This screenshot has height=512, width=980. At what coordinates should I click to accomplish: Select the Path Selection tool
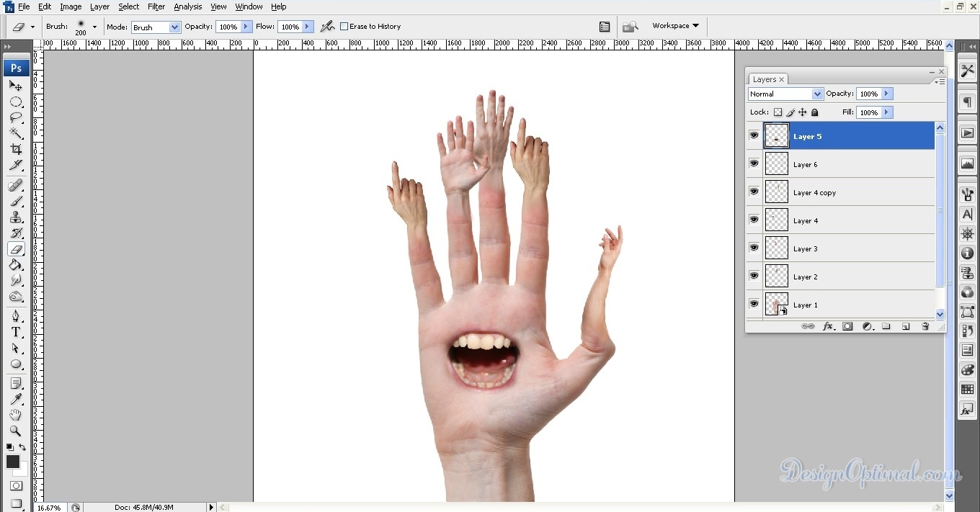coord(16,348)
